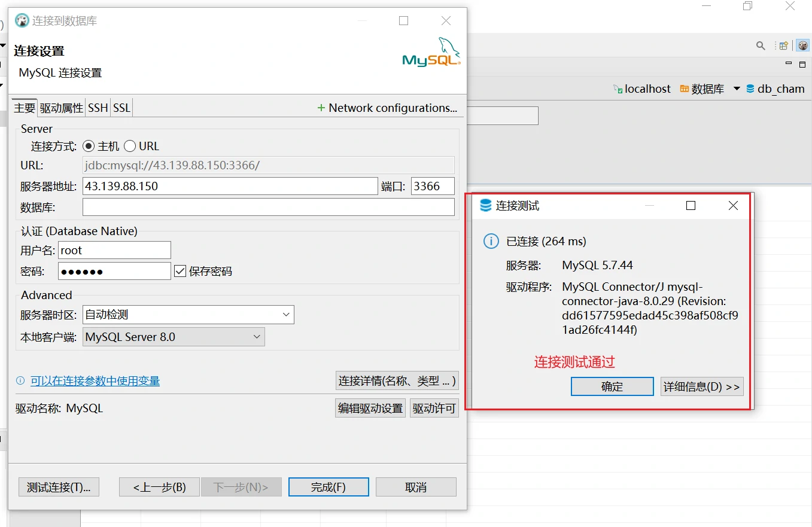Restore down the main DBeaver window
Viewport: 812px width, 527px height.
click(747, 6)
